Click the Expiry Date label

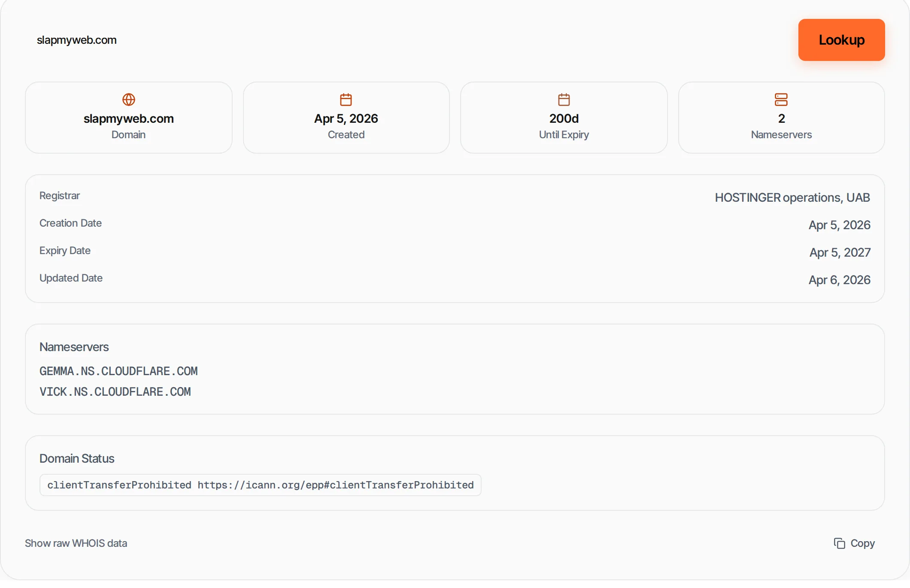(x=65, y=251)
